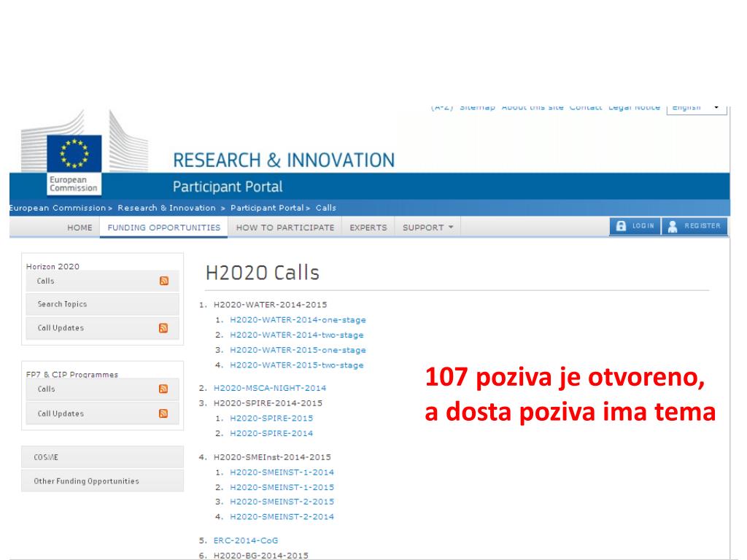
Task: Open the Support dropdown menu
Action: 427,227
